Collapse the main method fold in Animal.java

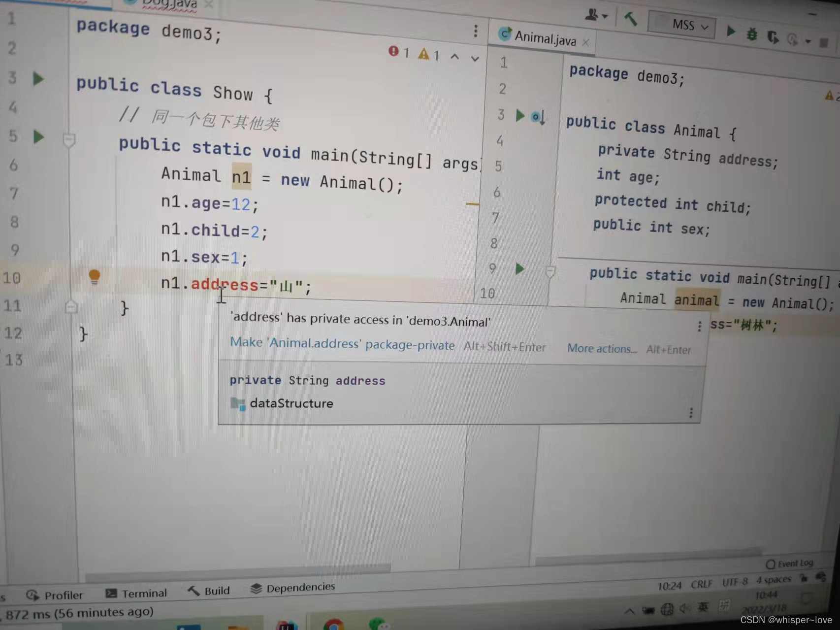coord(550,271)
